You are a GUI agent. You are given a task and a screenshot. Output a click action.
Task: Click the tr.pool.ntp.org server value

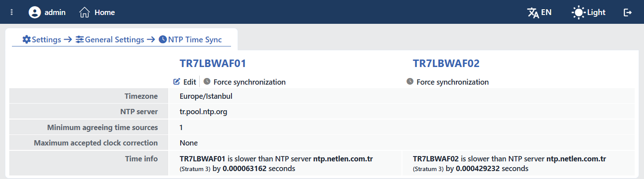(203, 112)
